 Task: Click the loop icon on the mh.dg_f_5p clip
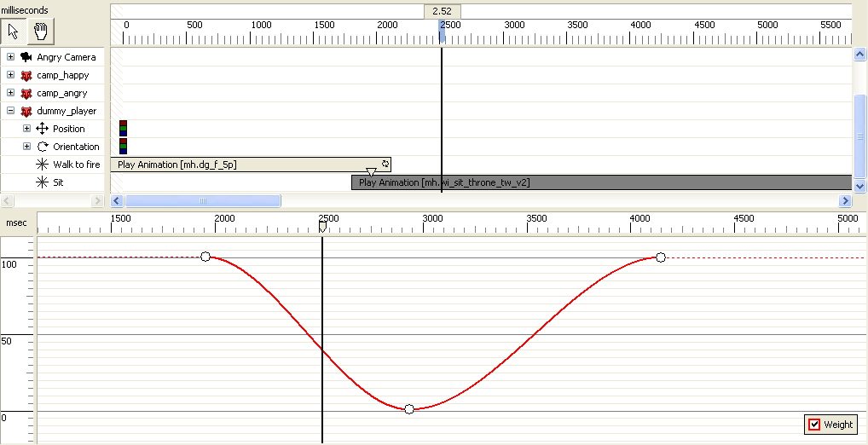[x=385, y=164]
